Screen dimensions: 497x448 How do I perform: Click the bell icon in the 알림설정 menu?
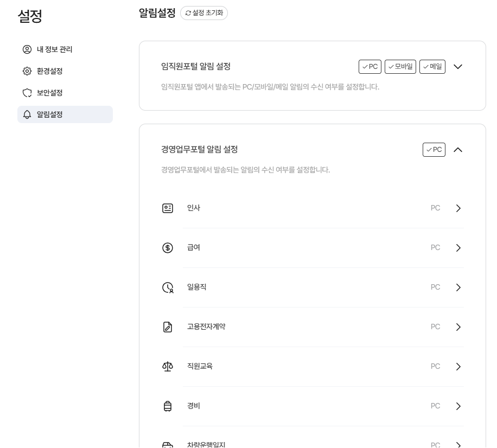(x=27, y=114)
